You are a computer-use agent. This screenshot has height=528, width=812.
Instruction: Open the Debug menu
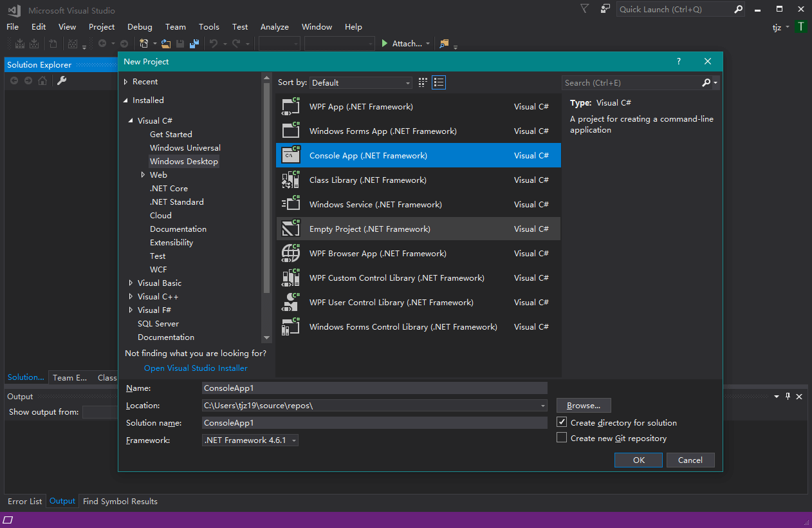[x=140, y=27]
